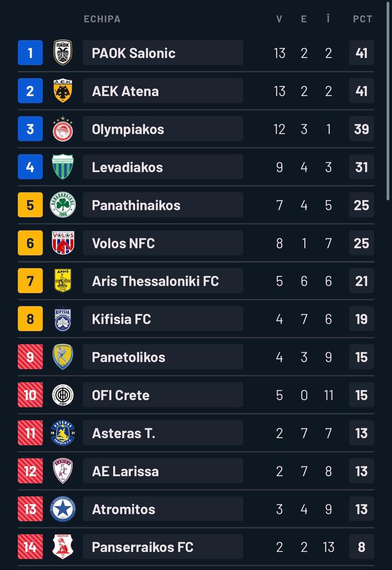Open the Aris Thessaloniki crest
392x570 pixels.
pyautogui.click(x=62, y=280)
